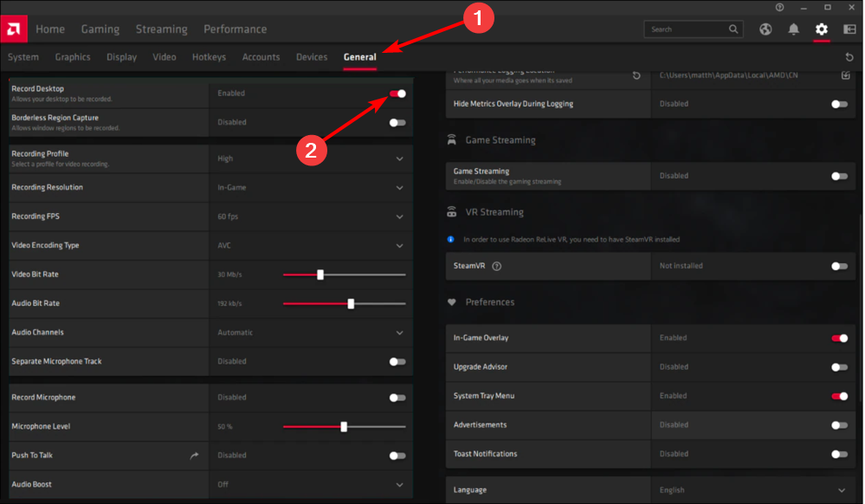Enable Advertisements toggle
Image resolution: width=865 pixels, height=504 pixels.
pos(840,425)
